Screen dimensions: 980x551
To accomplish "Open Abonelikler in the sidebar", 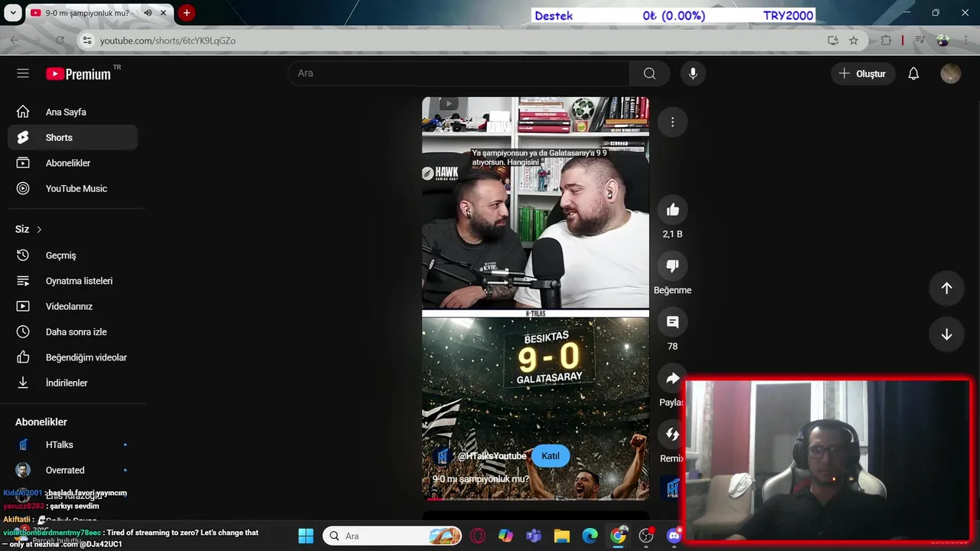I will (x=73, y=163).
